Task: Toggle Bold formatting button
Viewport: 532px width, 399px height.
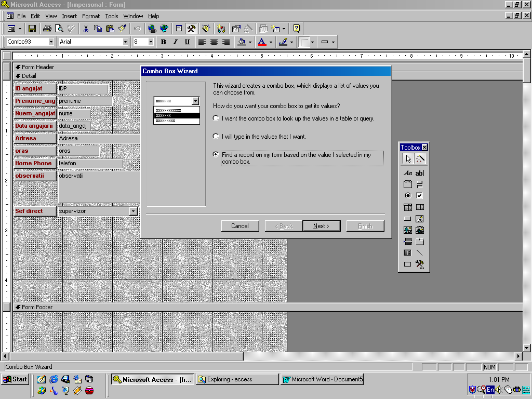Action: click(163, 42)
